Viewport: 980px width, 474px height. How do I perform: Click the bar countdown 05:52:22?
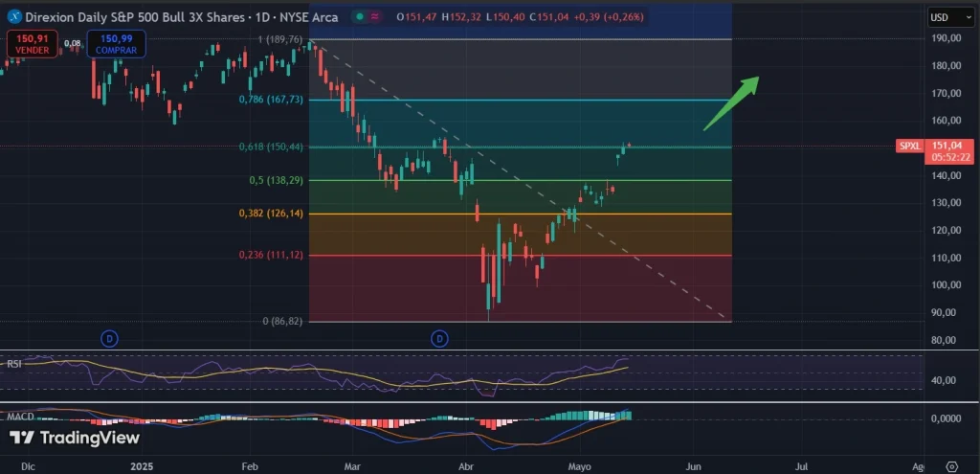click(948, 157)
